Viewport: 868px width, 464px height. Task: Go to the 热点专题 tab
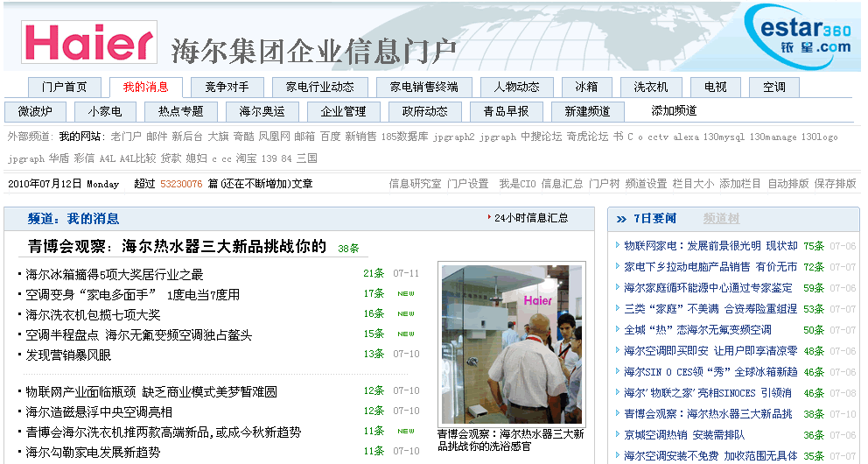tap(180, 111)
